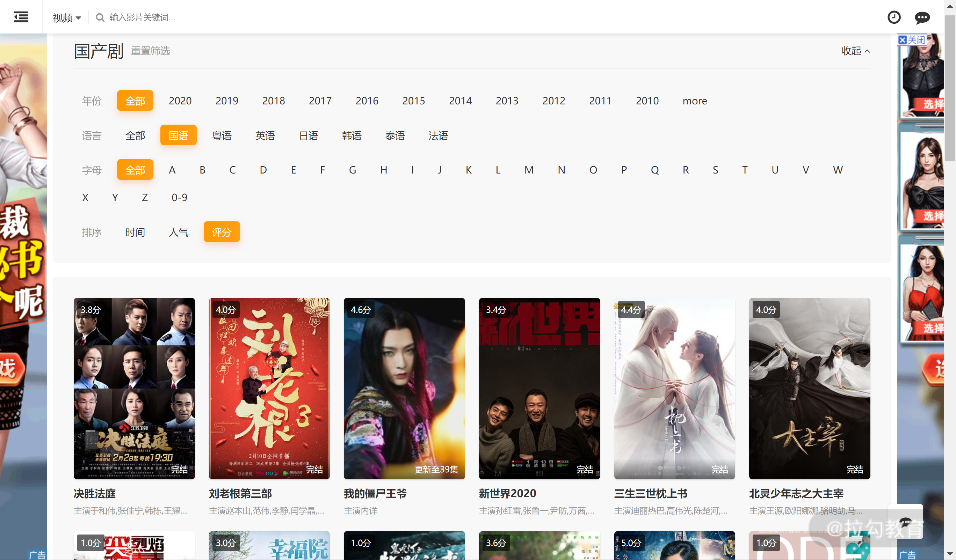Click the 北灵少年志之大主宰 title link
The image size is (956, 560).
point(796,493)
